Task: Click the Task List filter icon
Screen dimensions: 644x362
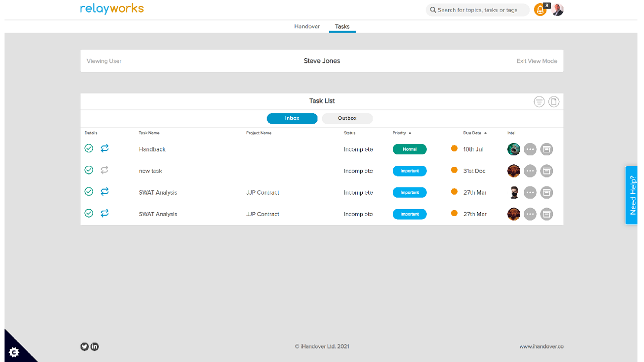Action: pos(539,102)
